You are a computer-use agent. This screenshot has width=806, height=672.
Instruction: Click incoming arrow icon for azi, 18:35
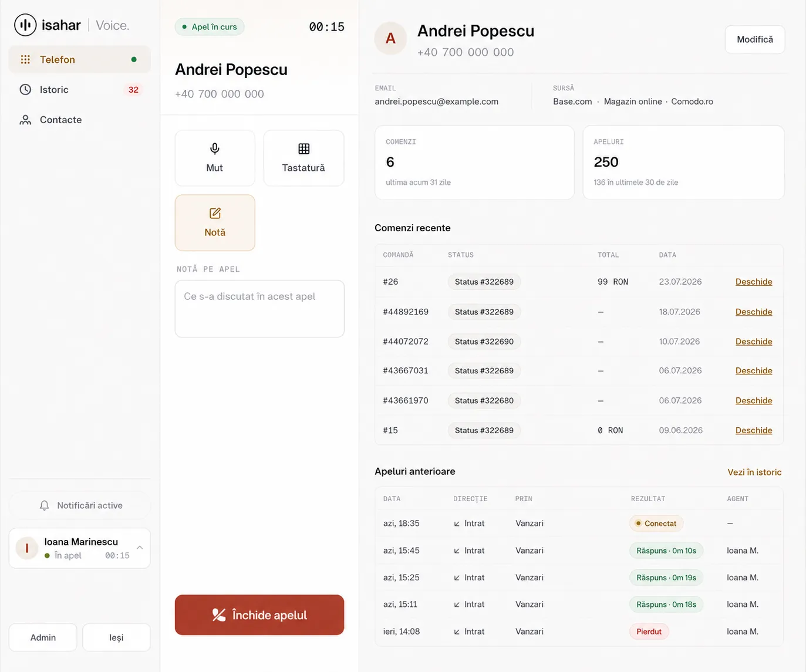457,524
